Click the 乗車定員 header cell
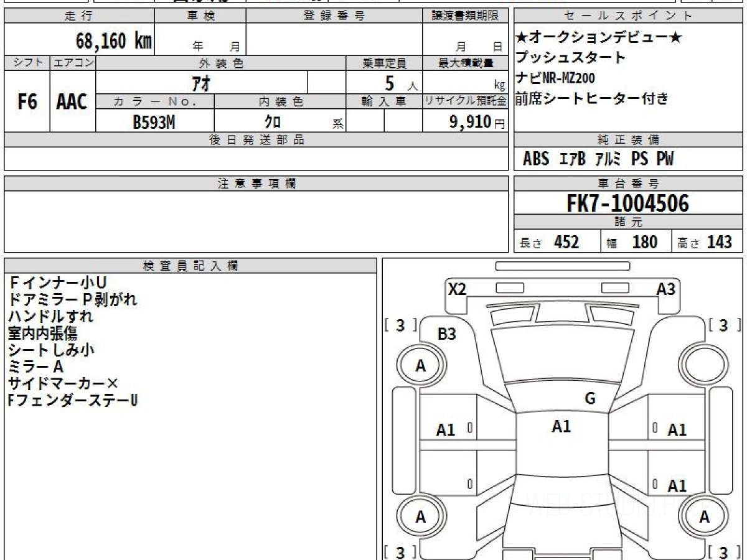The height and width of the screenshot is (560, 747). [384, 63]
